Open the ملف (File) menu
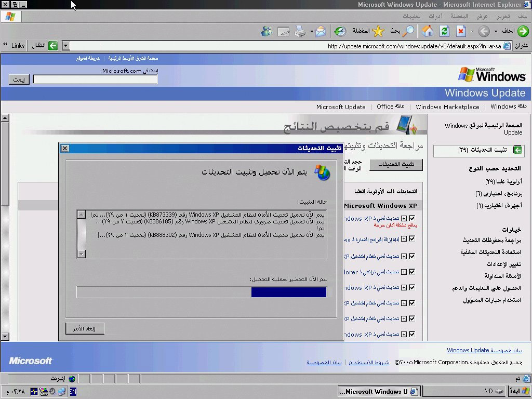Screen dimensions: 532x399 click(523, 16)
